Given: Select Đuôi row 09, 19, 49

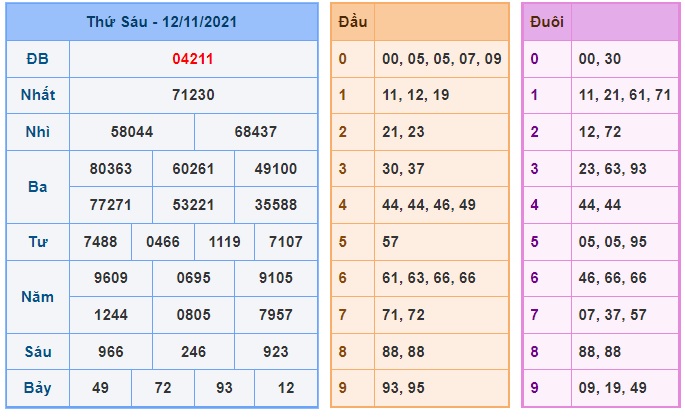Looking at the screenshot, I should [x=612, y=388].
